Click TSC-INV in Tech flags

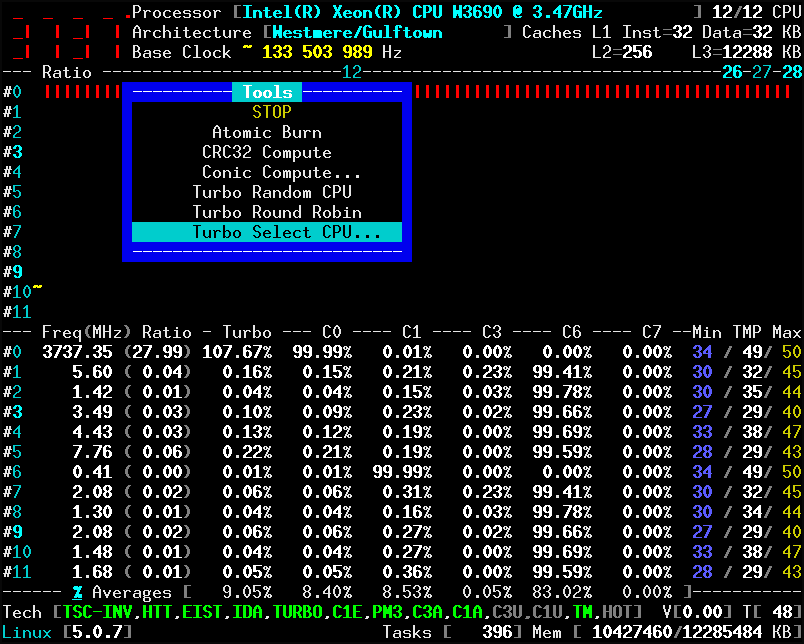click(97, 612)
